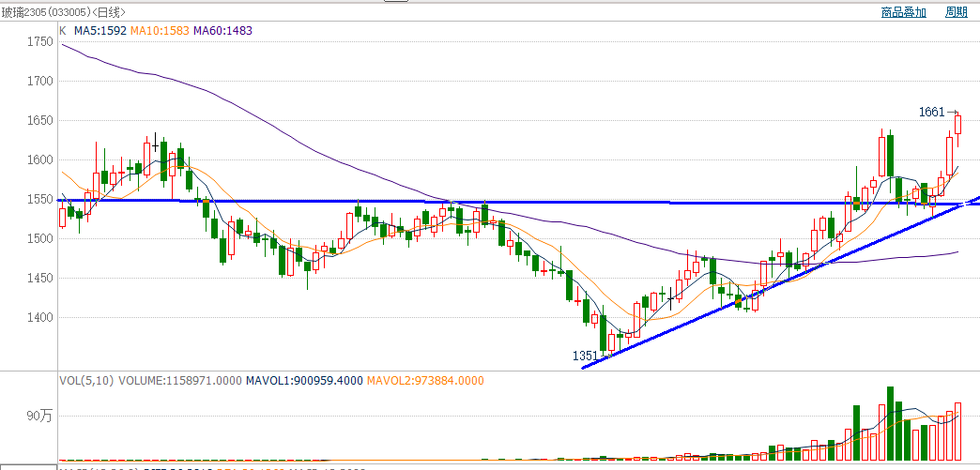
Task: Select the MA10:1583 indicator label
Action: tap(160, 30)
